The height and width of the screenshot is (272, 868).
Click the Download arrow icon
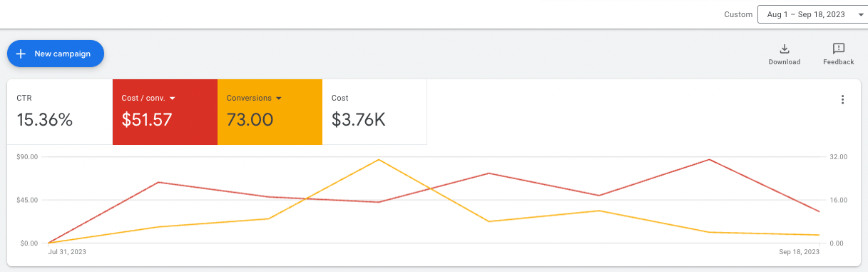click(x=784, y=49)
